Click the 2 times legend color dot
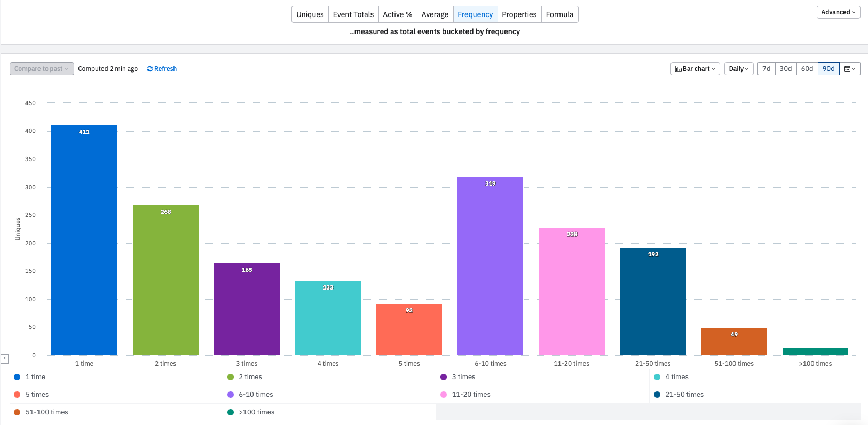 tap(231, 377)
